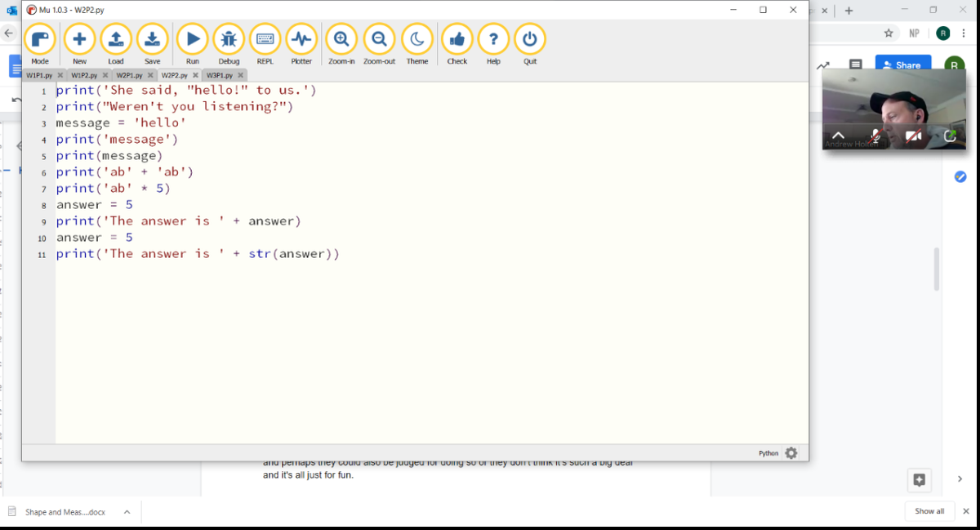Open the Load file icon

click(116, 39)
